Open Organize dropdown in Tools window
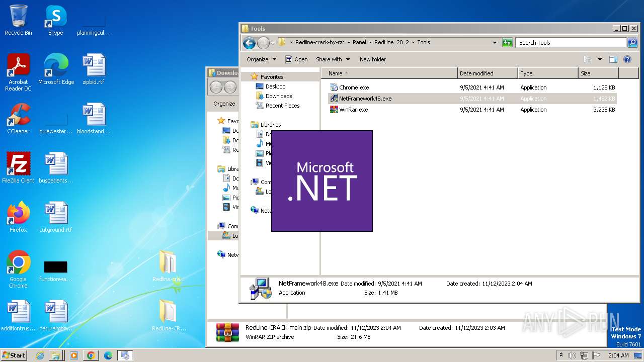 [x=261, y=59]
